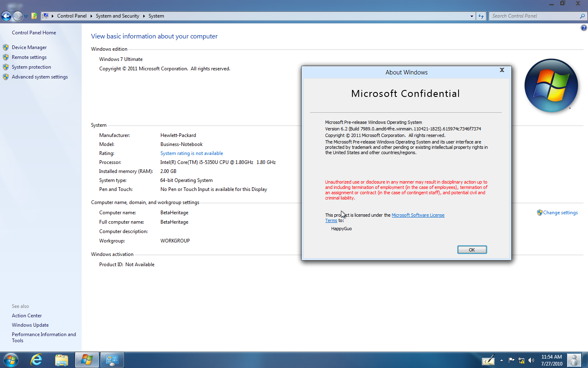Click the Intel Core i5-5350U processor value

218,162
